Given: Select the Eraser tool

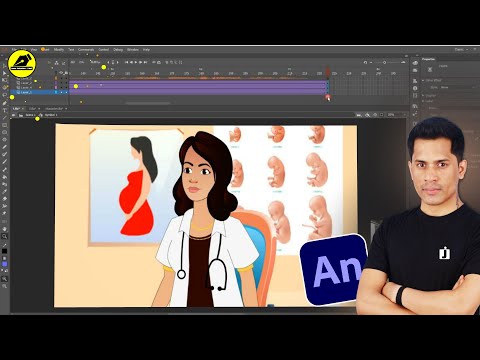Looking at the screenshot, I should point(4,199).
